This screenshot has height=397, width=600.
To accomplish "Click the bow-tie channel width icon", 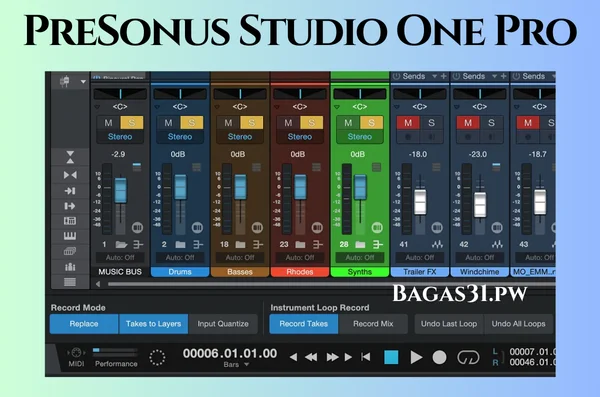I will tap(70, 175).
